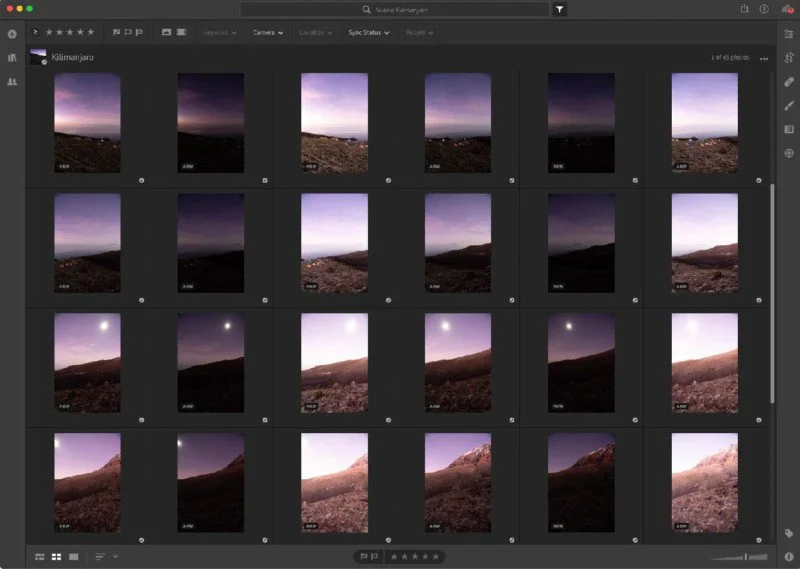Flag selected photo as picked in bottom bar
The height and width of the screenshot is (569, 800).
[363, 557]
